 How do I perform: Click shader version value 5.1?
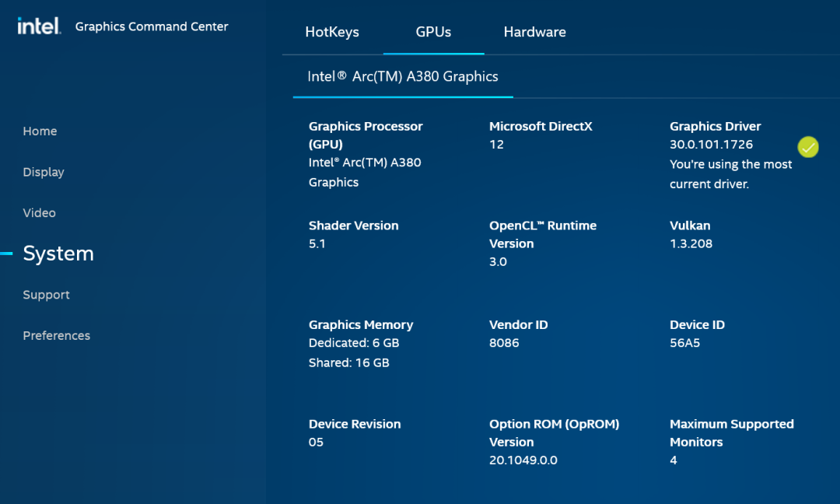pyautogui.click(x=317, y=243)
